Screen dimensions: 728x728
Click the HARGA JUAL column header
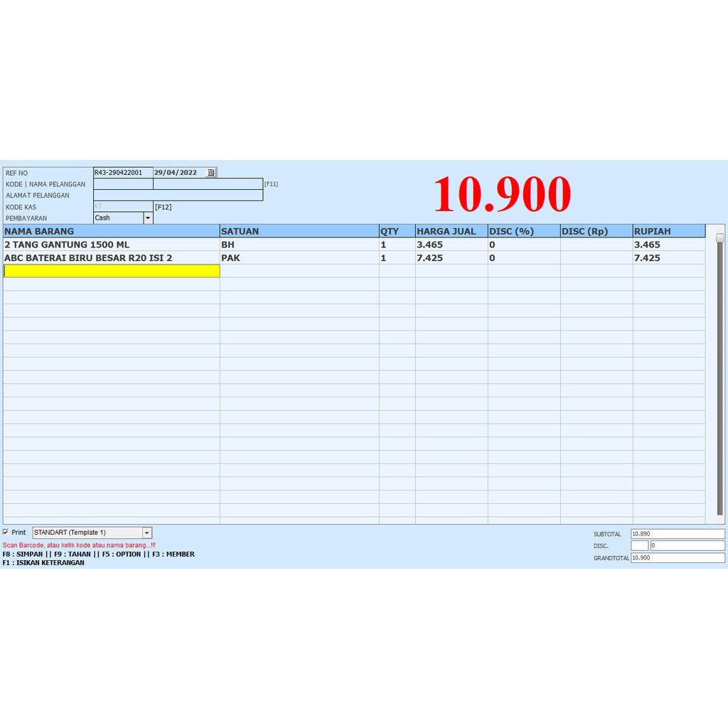tap(451, 231)
